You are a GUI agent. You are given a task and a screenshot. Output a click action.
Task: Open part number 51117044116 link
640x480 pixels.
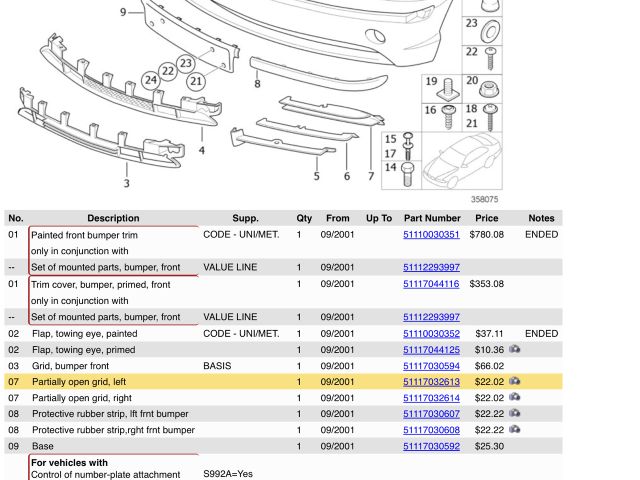(431, 284)
